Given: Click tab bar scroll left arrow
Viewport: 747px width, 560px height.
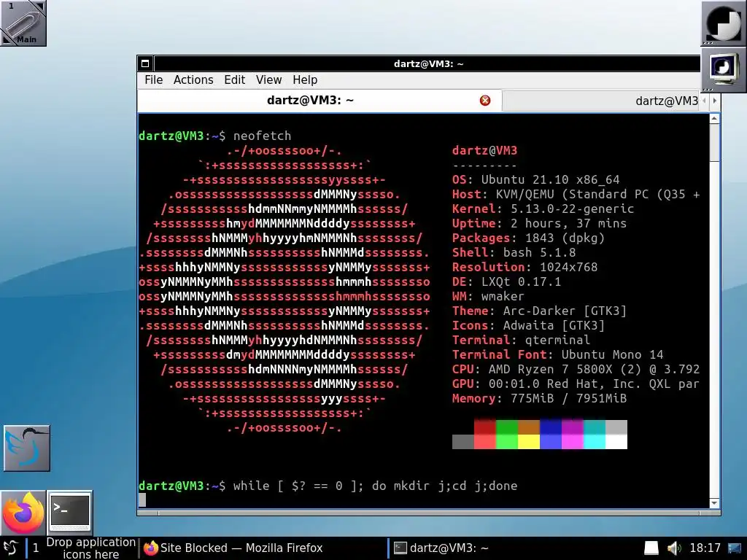Looking at the screenshot, I should click(704, 101).
